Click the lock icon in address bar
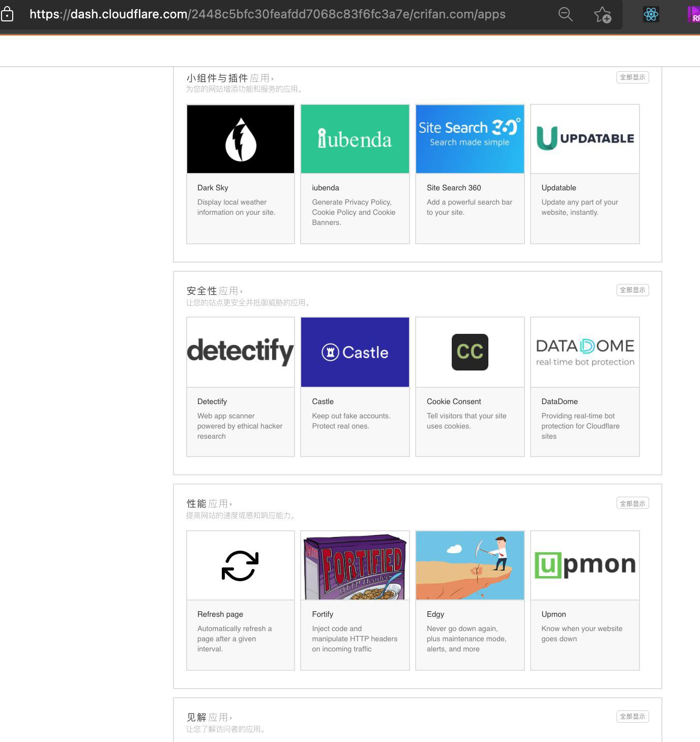 pyautogui.click(x=7, y=14)
